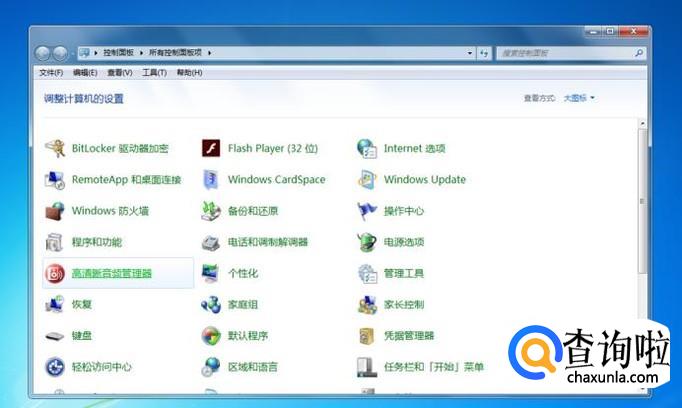This screenshot has height=408, width=682.
Task: Click the Back navigation button
Action: pos(43,53)
